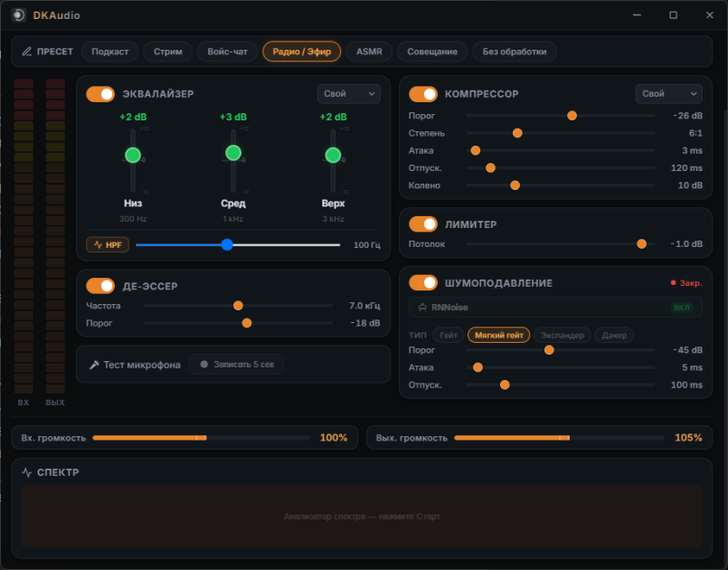Select the Мягкий гейт type
The height and width of the screenshot is (570, 728).
(x=498, y=335)
